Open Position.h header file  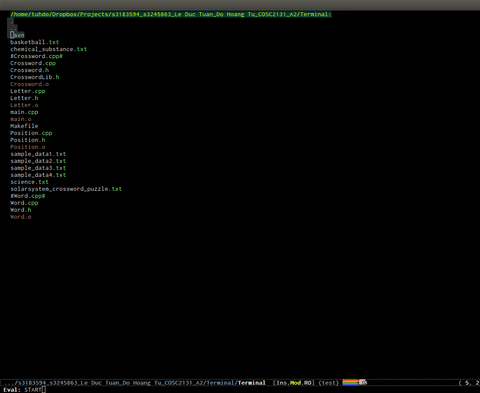pos(28,140)
